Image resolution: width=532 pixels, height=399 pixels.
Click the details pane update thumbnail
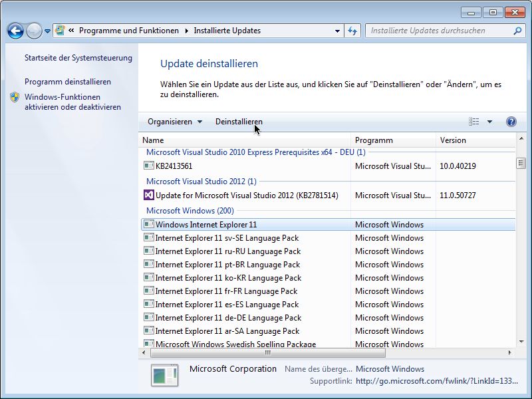coord(164,375)
